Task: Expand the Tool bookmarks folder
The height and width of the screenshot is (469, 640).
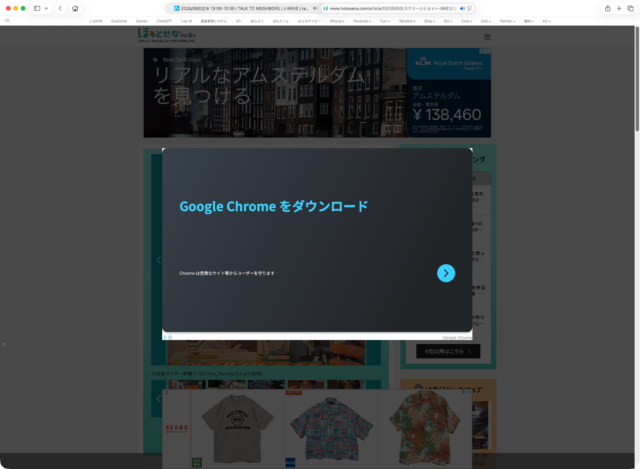Action: pos(385,21)
